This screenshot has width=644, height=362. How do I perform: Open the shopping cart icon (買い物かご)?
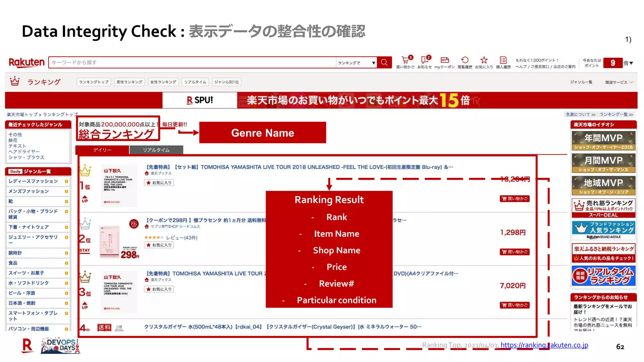click(405, 63)
